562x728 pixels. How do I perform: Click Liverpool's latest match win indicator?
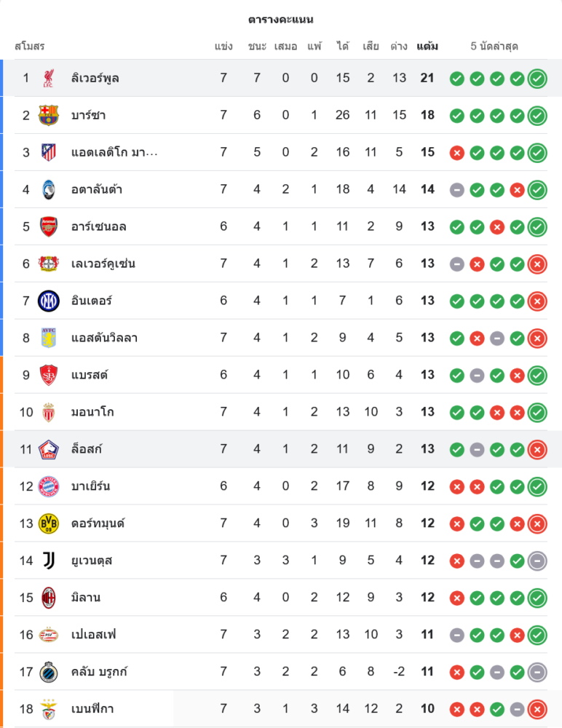click(537, 78)
